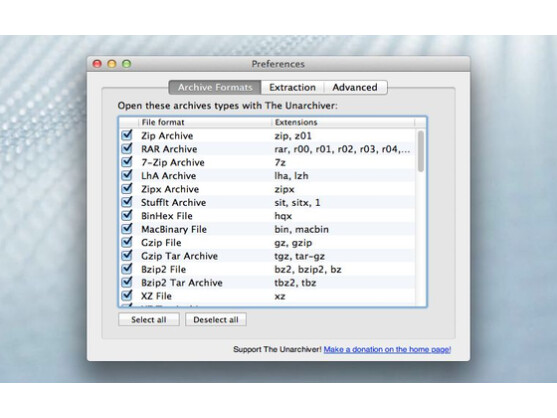The width and height of the screenshot is (557, 418).
Task: Uncheck the RAR Archive checkbox
Action: (127, 148)
